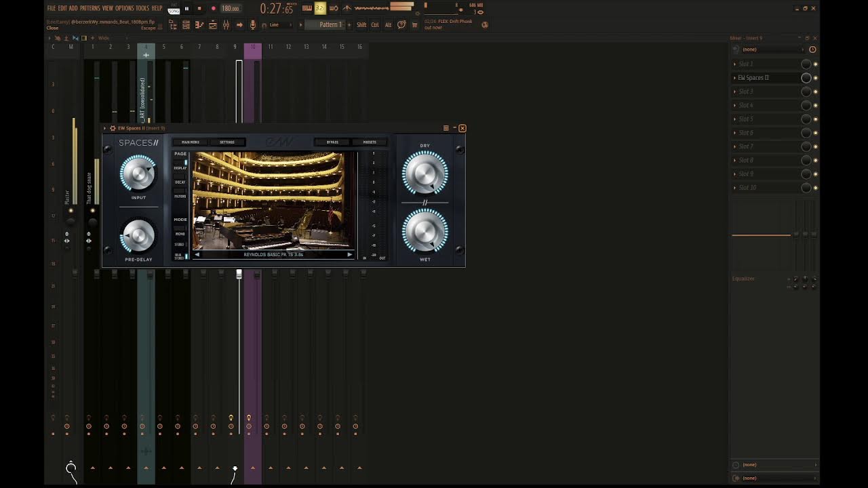The height and width of the screenshot is (488, 868).
Task: Click the PRESETS button in Spaces
Action: [x=370, y=142]
